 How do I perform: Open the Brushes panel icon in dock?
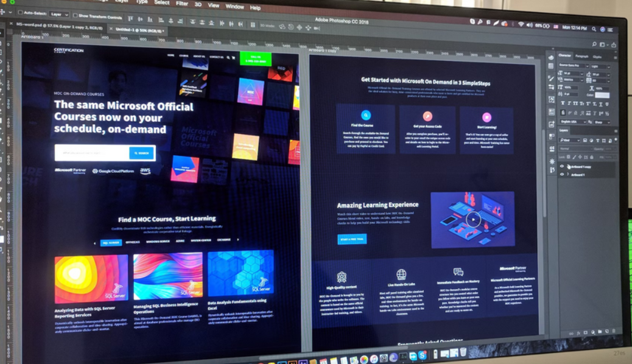[551, 78]
